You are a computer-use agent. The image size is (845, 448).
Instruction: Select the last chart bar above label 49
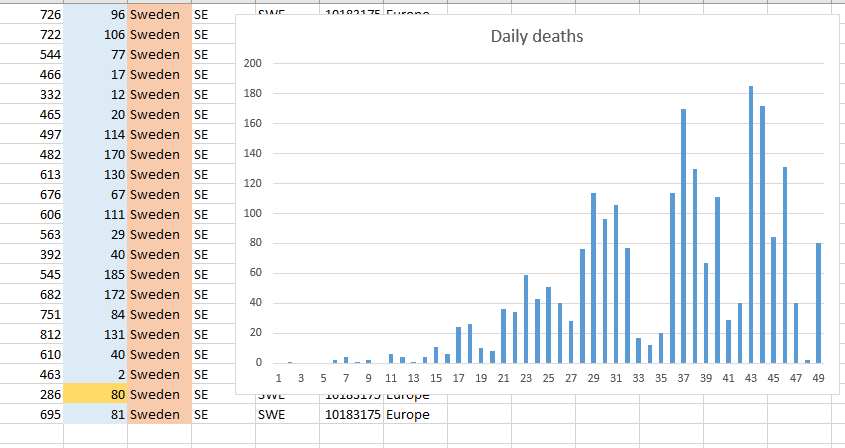click(818, 303)
